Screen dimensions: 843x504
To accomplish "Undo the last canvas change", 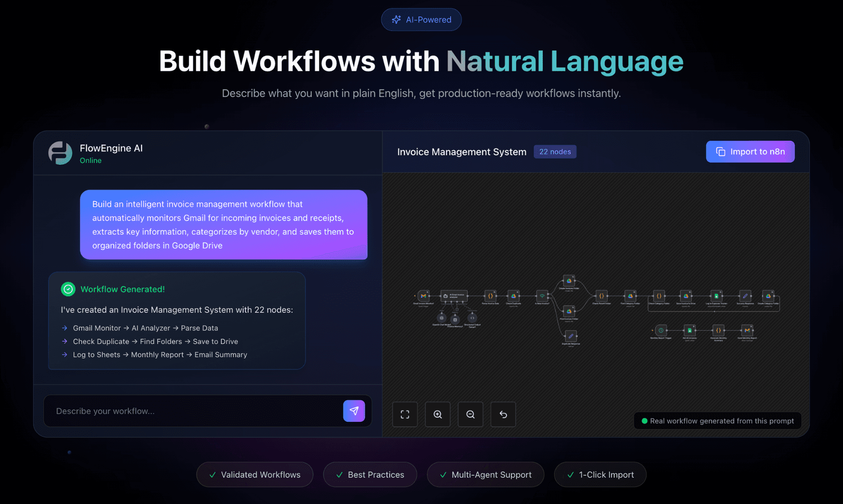I will (503, 414).
